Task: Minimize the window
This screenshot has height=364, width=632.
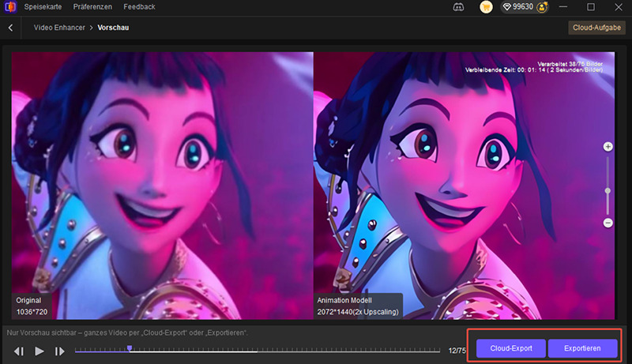Action: pos(563,7)
